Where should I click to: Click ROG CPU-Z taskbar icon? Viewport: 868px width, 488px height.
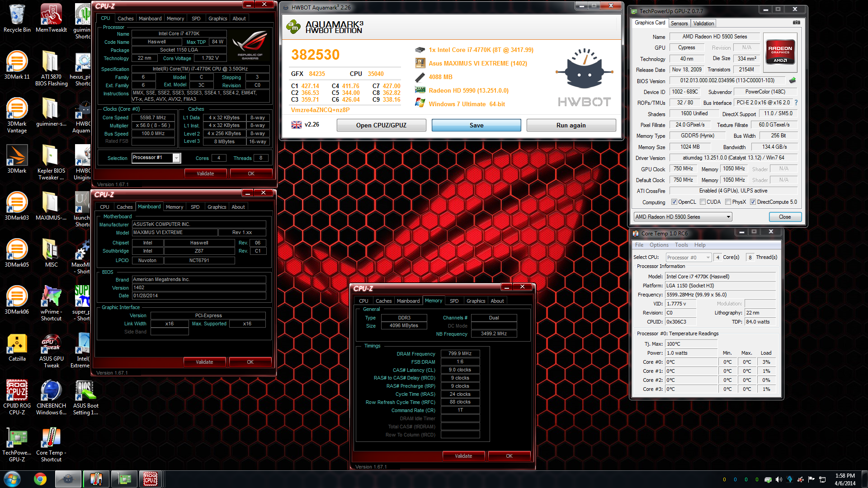pos(151,479)
